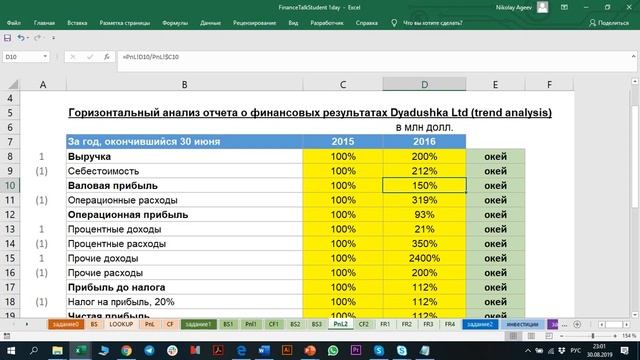Click the vertical scrollbar down arrow
Screen dimensions: 640x360
click(x=635, y=315)
